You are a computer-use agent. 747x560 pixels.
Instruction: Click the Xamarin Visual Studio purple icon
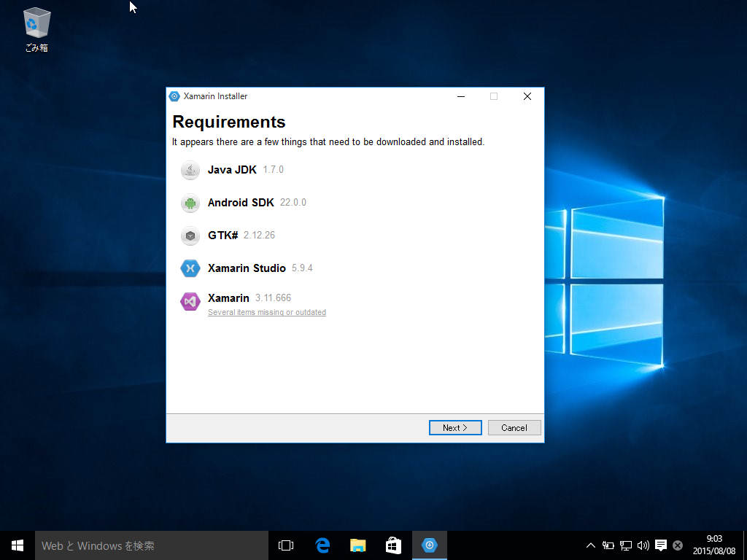pyautogui.click(x=190, y=301)
